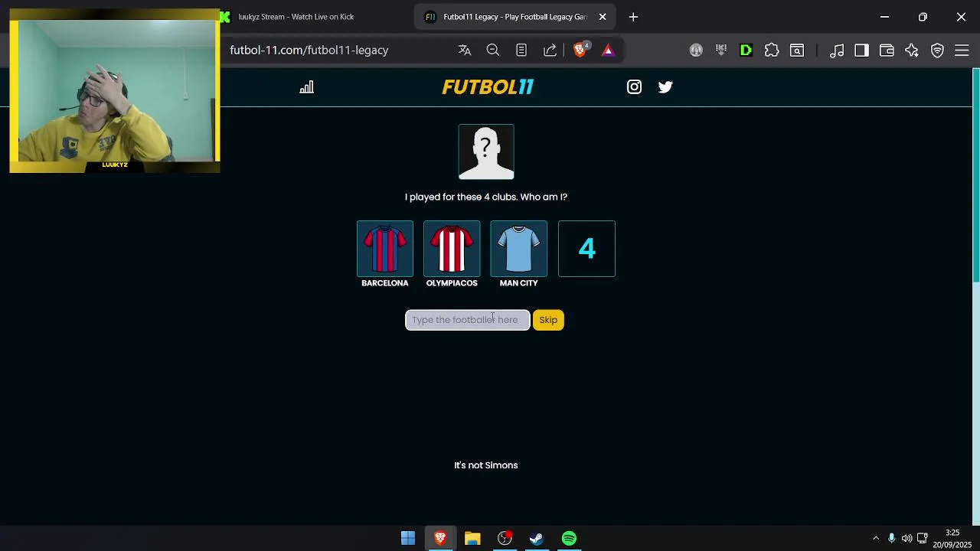Click the share page icon

point(550,51)
